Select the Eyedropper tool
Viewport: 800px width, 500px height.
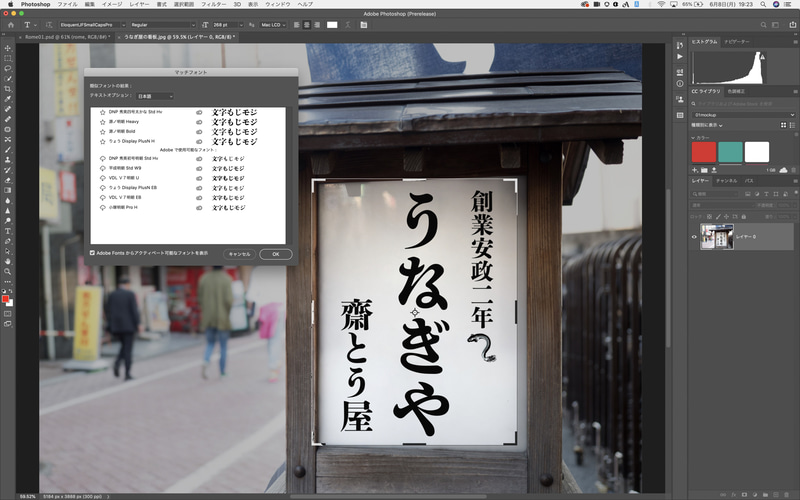coord(8,98)
